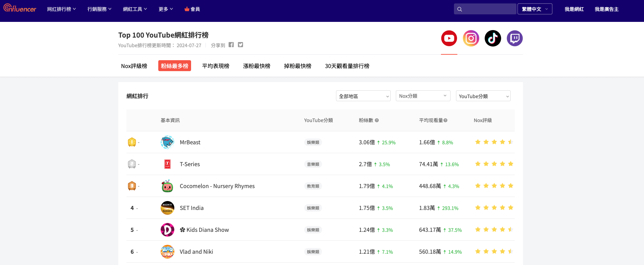The height and width of the screenshot is (265, 644).
Task: Click the help icon beside 平均观看量
Action: [445, 120]
